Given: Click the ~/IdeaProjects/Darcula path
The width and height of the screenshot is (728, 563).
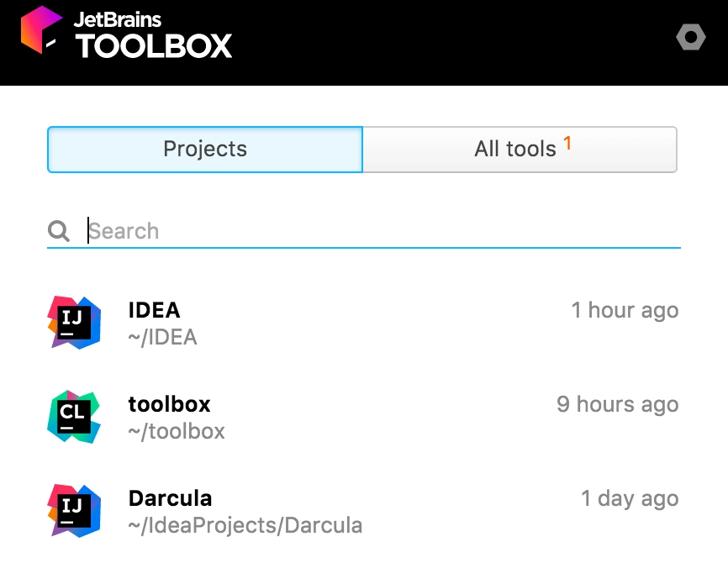Looking at the screenshot, I should tap(245, 525).
